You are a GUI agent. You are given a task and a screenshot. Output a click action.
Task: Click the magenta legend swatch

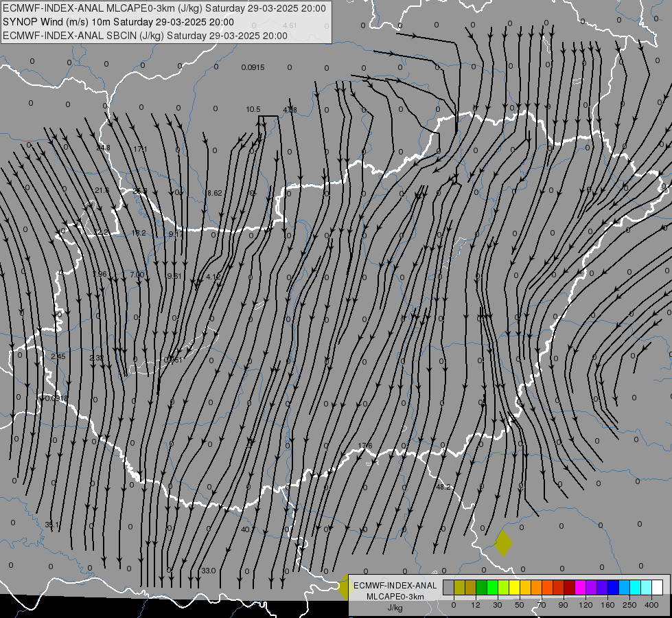coord(580,587)
